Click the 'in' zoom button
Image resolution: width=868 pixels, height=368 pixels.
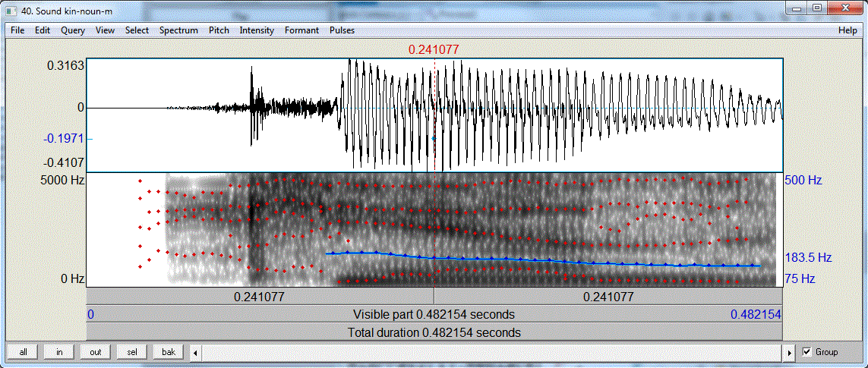(x=59, y=352)
